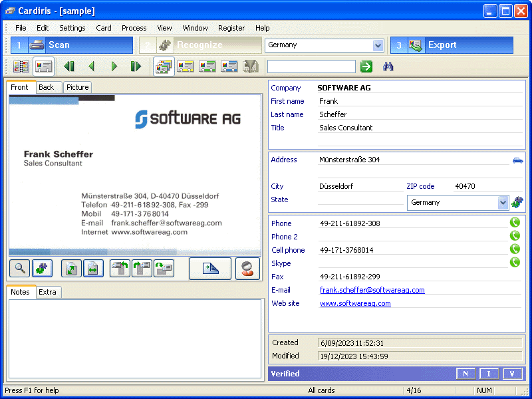This screenshot has width=532, height=399.
Task: Open frank.scheffer@softwareag.com email link
Action: 372,290
